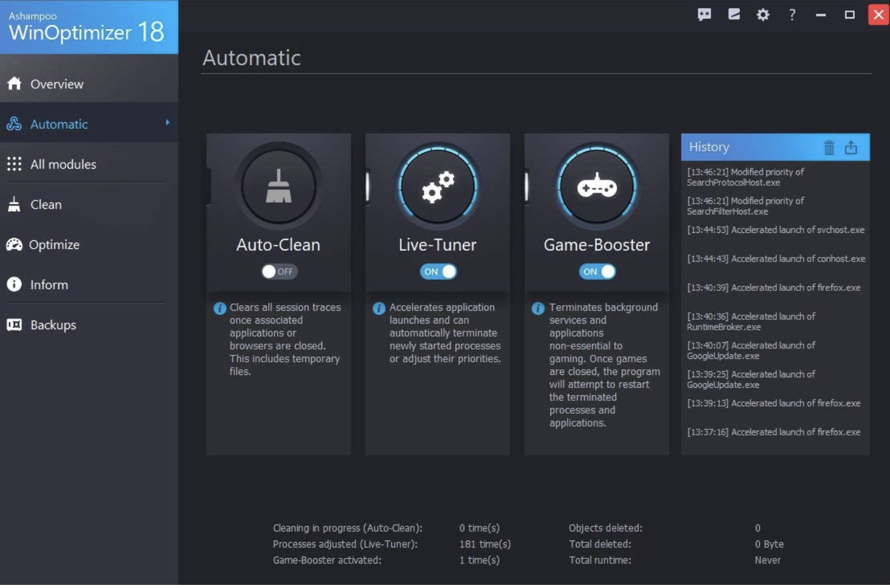Image resolution: width=890 pixels, height=588 pixels.
Task: Turn off the Game-Booster switch
Action: coord(598,271)
